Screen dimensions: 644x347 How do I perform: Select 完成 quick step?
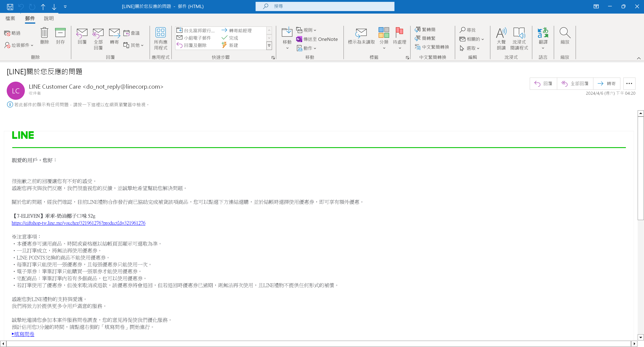[x=230, y=38]
